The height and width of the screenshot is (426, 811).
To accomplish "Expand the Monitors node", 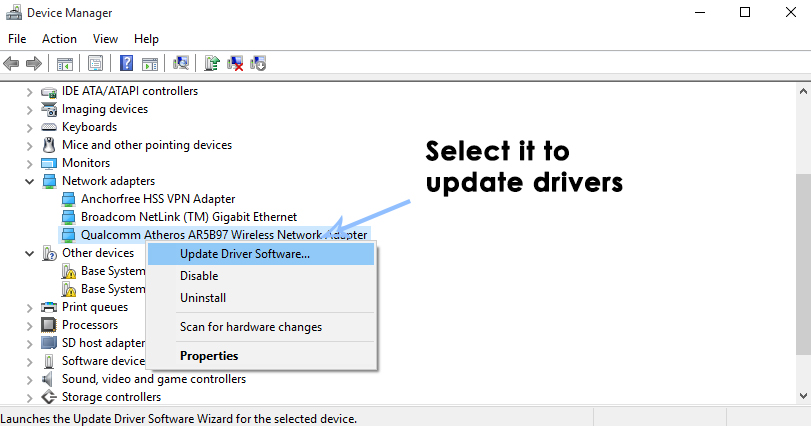I will pos(29,164).
